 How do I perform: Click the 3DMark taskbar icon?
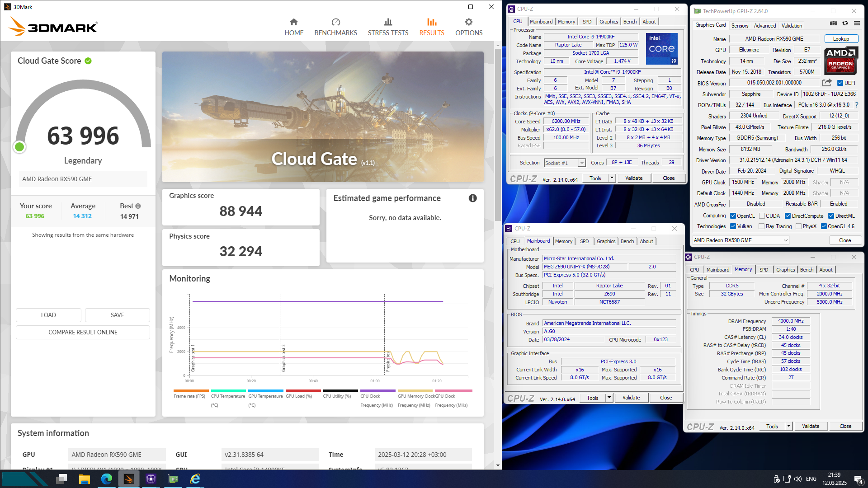click(129, 479)
